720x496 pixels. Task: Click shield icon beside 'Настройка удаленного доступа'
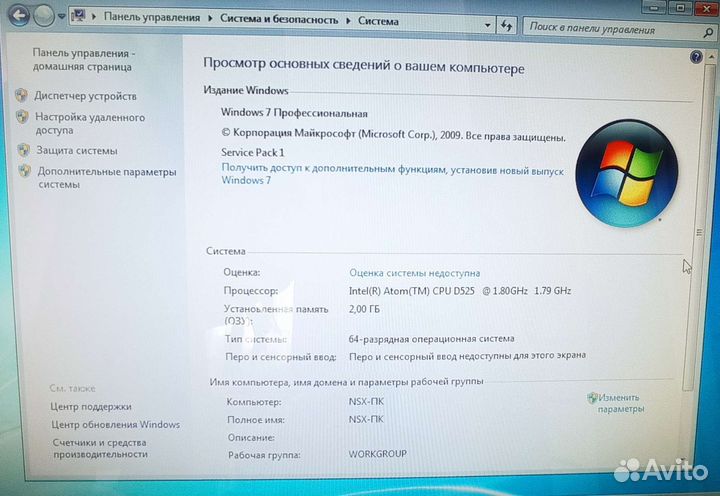tap(22, 117)
